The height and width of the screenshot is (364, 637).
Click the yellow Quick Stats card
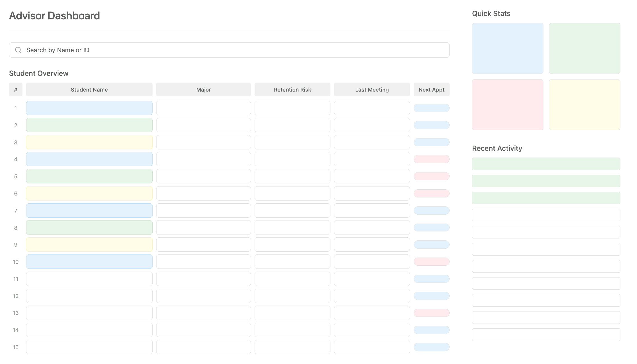pyautogui.click(x=584, y=104)
